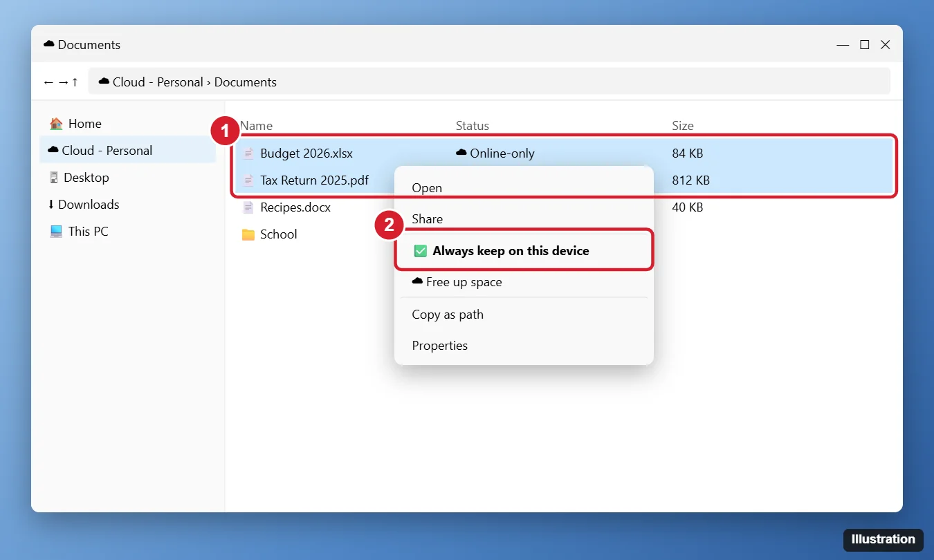Image resolution: width=934 pixels, height=560 pixels.
Task: Select the Tax Return 2025.pdf file icon
Action: [x=248, y=180]
